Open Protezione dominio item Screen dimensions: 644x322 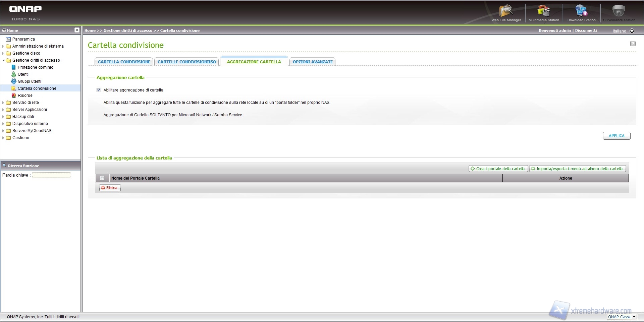(35, 67)
